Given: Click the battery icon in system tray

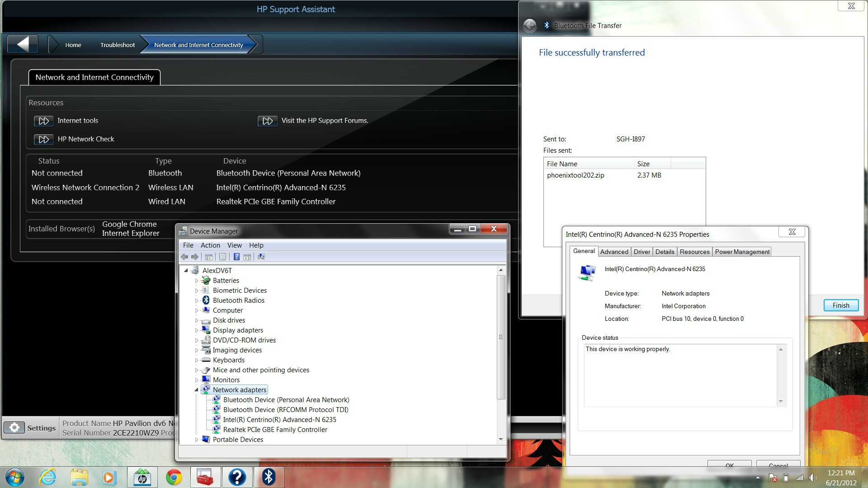Looking at the screenshot, I should tap(786, 478).
